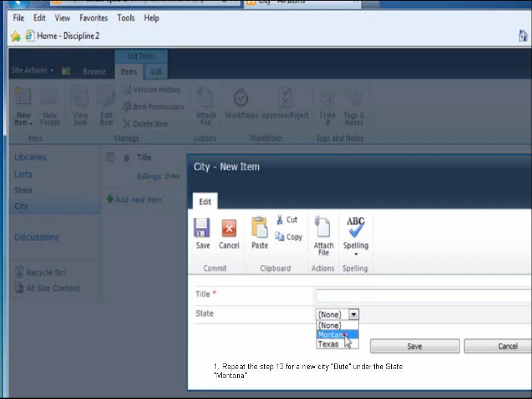Open the Tools menu
This screenshot has height=399, width=532.
(126, 18)
